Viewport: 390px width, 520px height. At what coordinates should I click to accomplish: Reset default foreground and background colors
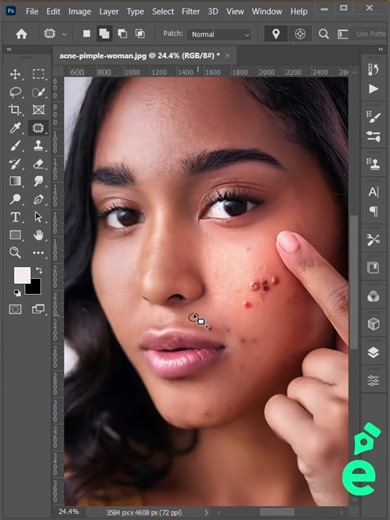[x=17, y=293]
